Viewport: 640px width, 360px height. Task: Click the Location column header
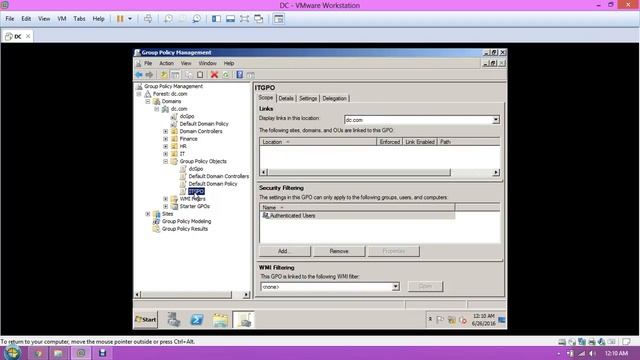click(318, 142)
